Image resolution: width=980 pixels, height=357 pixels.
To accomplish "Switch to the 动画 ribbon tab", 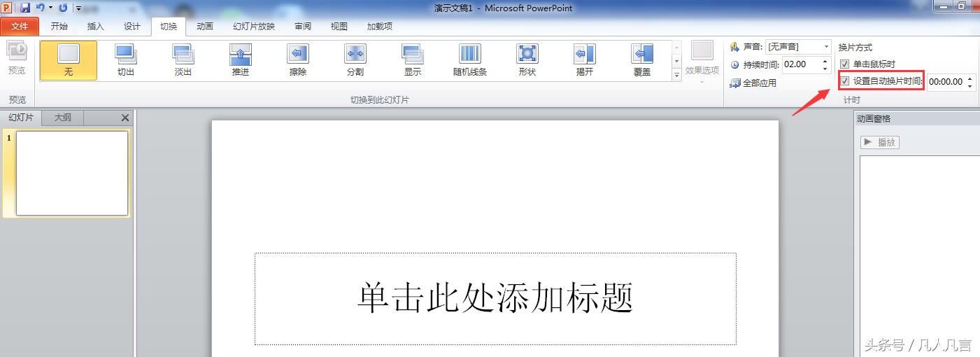I will [205, 27].
